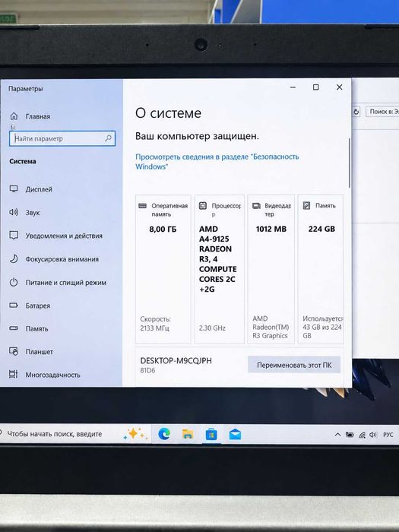Click battery status icon in system tray

tap(350, 435)
